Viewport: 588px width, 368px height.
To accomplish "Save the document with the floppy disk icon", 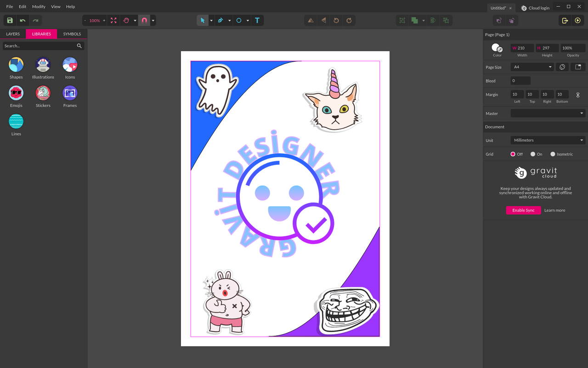I will pyautogui.click(x=10, y=21).
